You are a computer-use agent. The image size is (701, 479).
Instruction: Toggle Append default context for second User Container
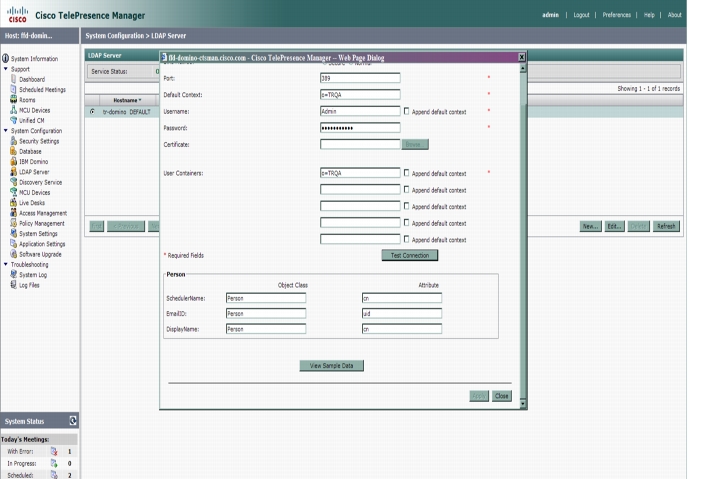click(406, 189)
